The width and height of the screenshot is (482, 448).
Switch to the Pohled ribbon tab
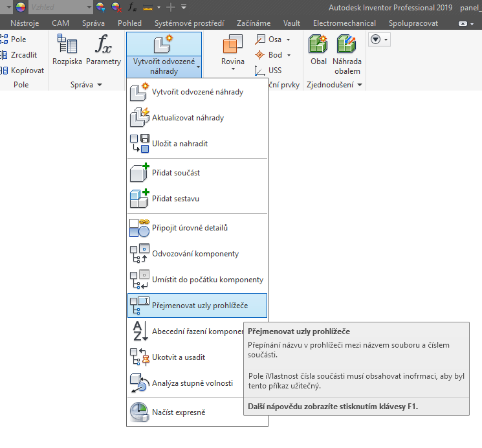pos(130,23)
